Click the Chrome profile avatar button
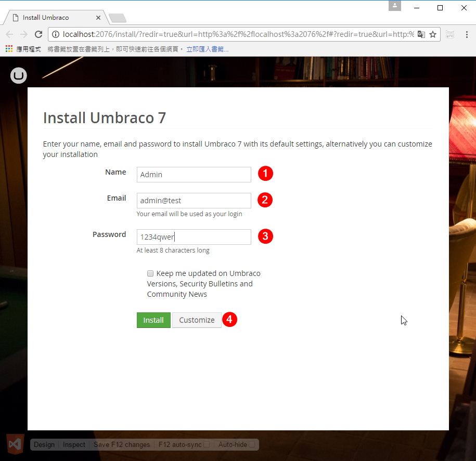This screenshot has width=476, height=461. [x=395, y=6]
